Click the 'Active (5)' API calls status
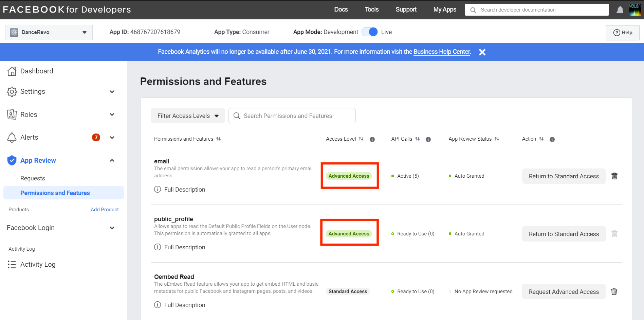The image size is (644, 320). point(408,176)
